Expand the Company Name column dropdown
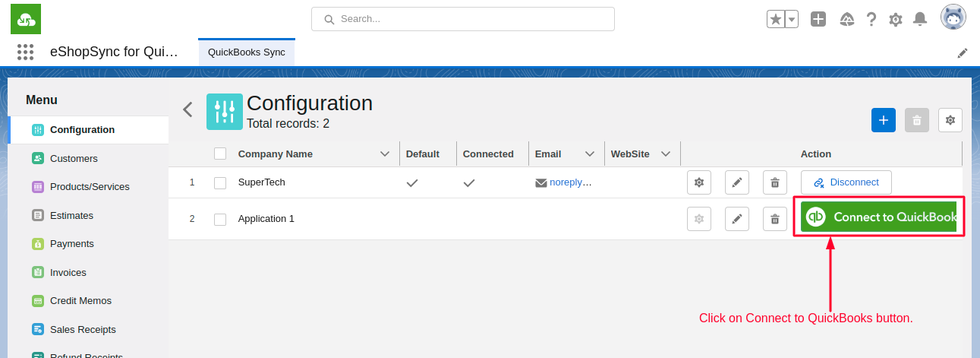This screenshot has width=980, height=358. (x=384, y=154)
